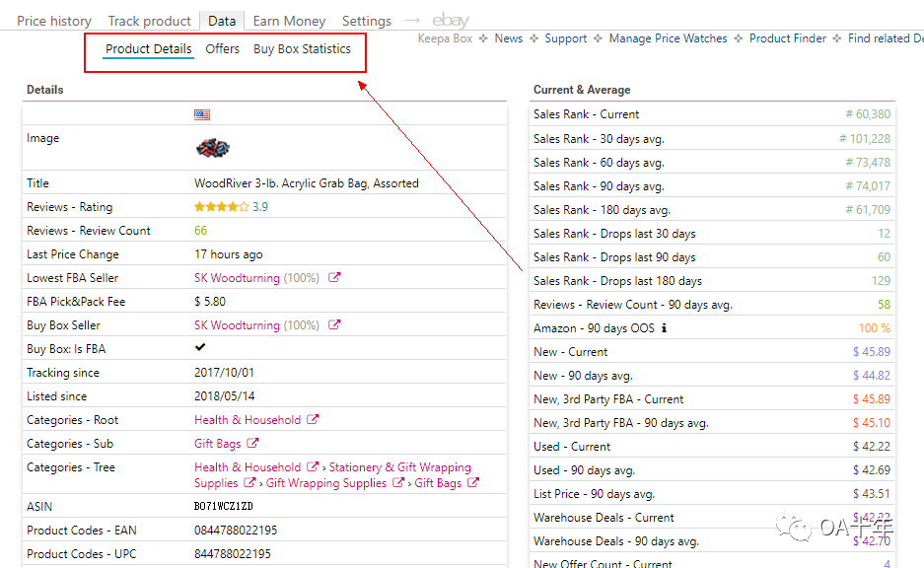Click info icon next to Amazon 90 days OOS
The image size is (924, 568).
coord(664,328)
